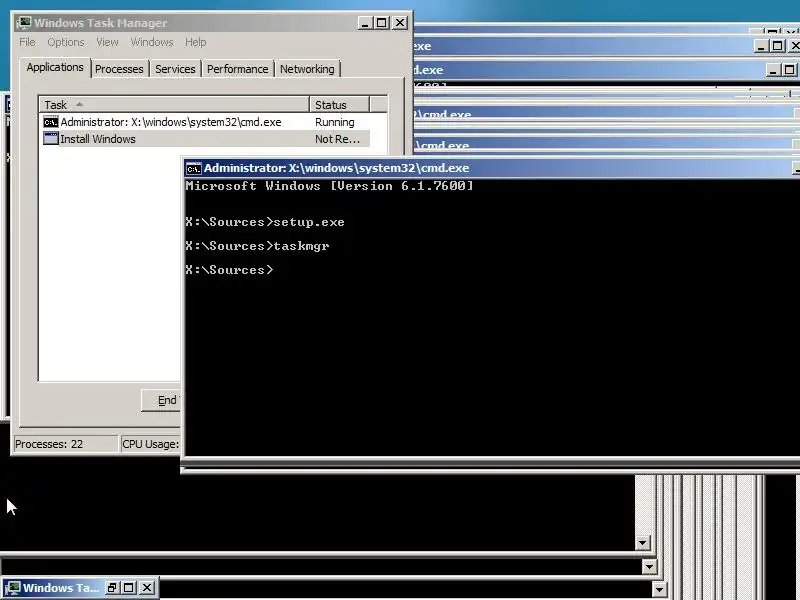The image size is (800, 600).
Task: Click the bottom-most scrollbar down arrow
Action: coord(659,590)
